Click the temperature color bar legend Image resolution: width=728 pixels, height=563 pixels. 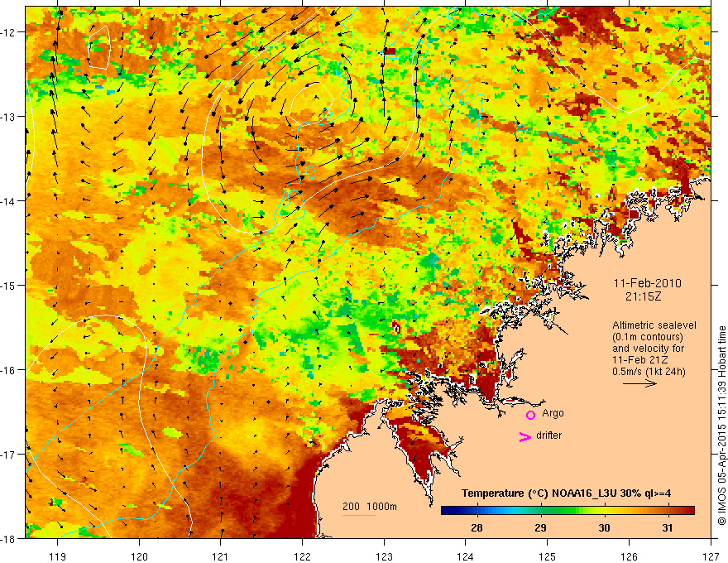568,511
